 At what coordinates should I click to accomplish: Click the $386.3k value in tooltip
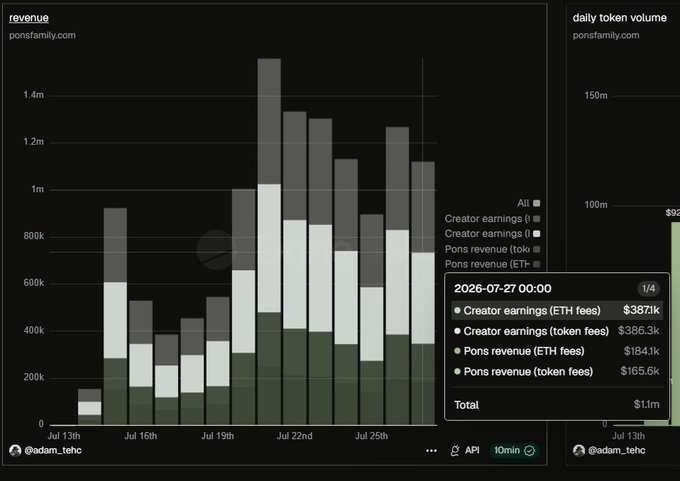click(x=638, y=330)
